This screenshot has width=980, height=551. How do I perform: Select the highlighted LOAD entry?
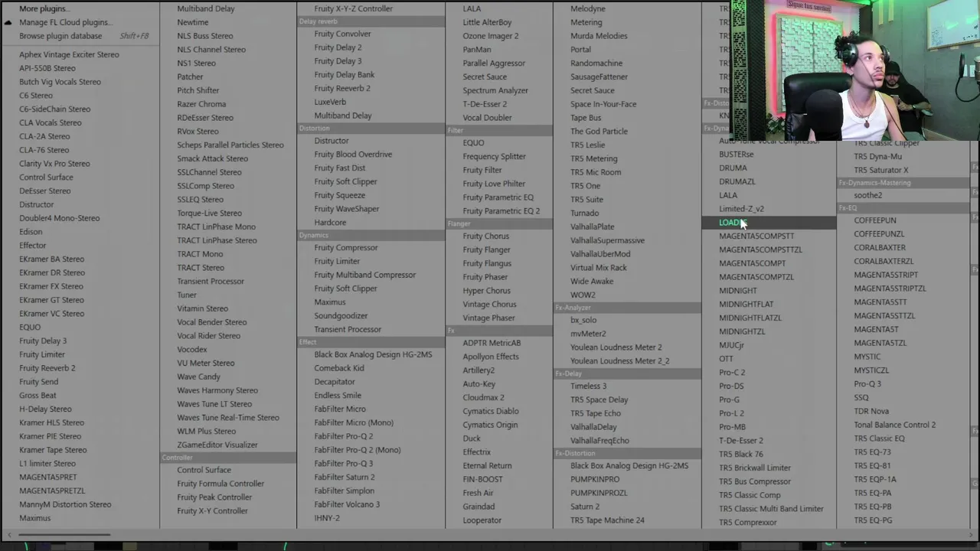tap(769, 223)
